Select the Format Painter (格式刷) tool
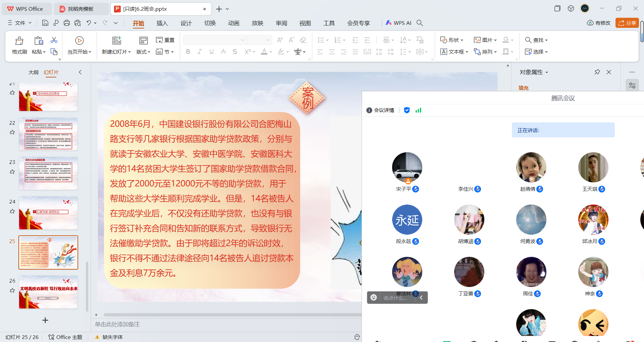The height and width of the screenshot is (342, 644). tap(19, 45)
